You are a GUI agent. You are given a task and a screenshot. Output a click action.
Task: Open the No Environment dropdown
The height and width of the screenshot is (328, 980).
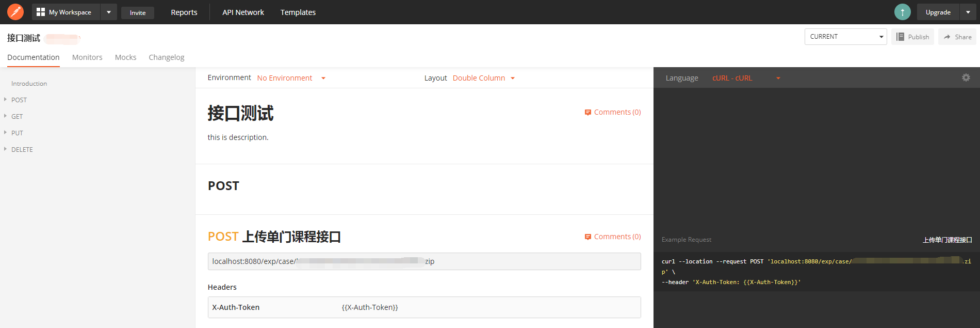[291, 78]
